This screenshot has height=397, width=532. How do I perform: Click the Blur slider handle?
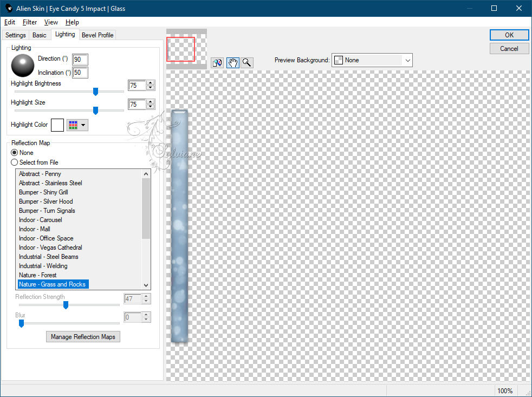[x=21, y=324]
